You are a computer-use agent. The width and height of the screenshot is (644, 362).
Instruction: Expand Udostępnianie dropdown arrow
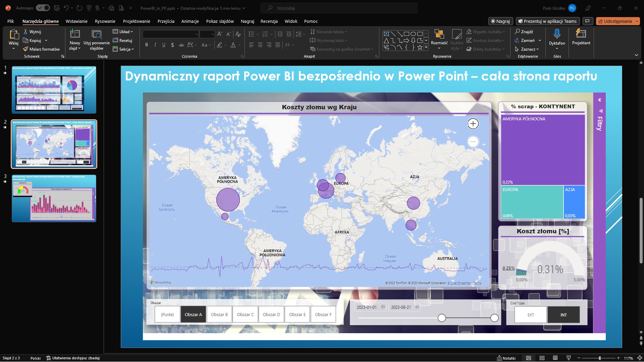pyautogui.click(x=637, y=21)
